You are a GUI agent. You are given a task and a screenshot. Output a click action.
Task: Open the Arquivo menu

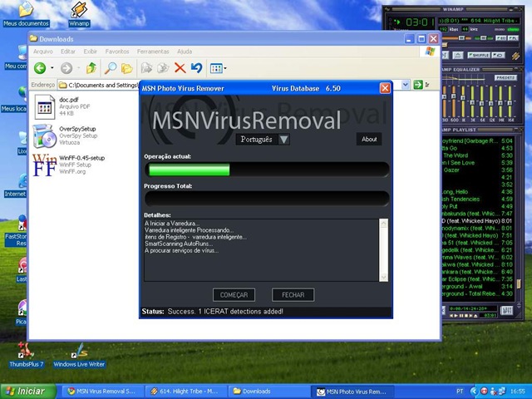click(43, 52)
